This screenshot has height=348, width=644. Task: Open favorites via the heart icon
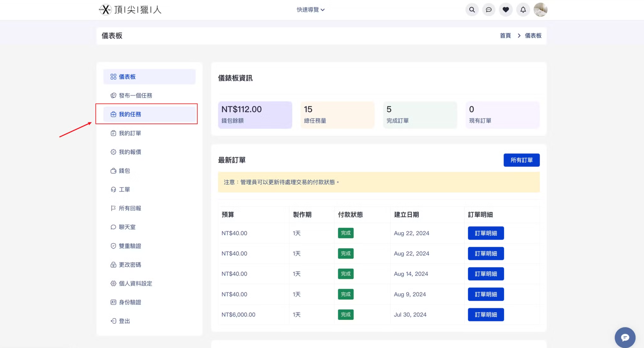click(506, 10)
